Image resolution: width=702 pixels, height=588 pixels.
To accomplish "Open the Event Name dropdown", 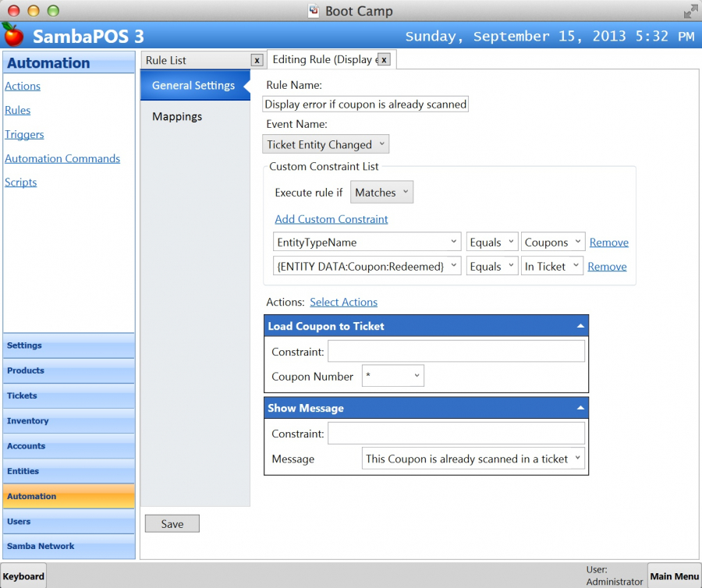I will tap(325, 144).
